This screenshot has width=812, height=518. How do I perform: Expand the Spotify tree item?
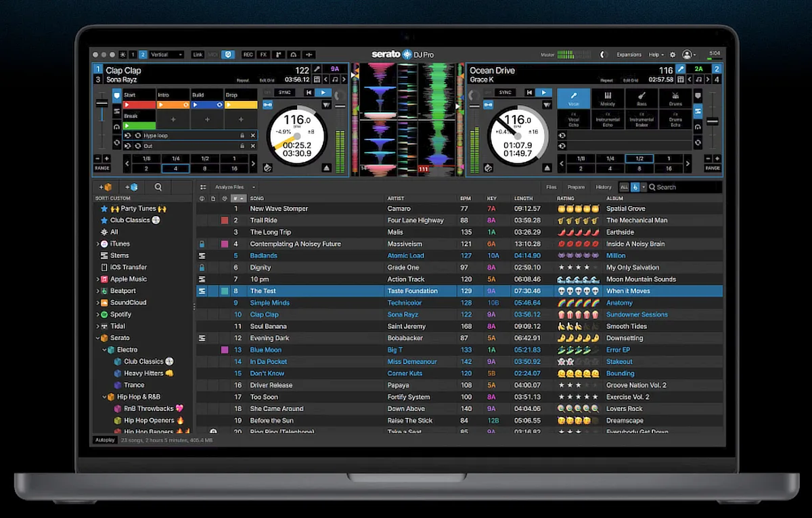[97, 314]
